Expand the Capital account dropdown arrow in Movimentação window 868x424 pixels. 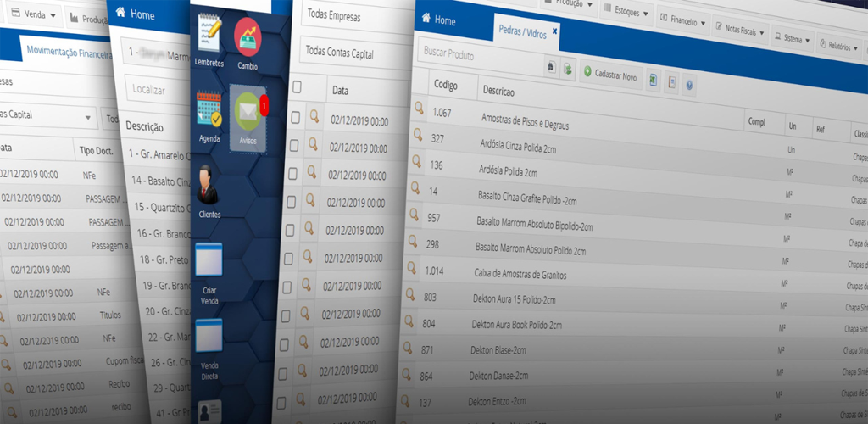87,117
